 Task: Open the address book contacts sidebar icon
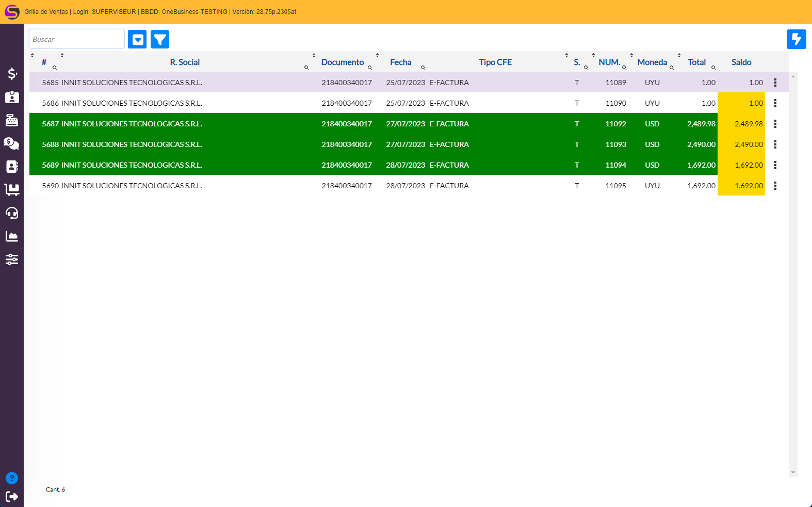coord(12,167)
